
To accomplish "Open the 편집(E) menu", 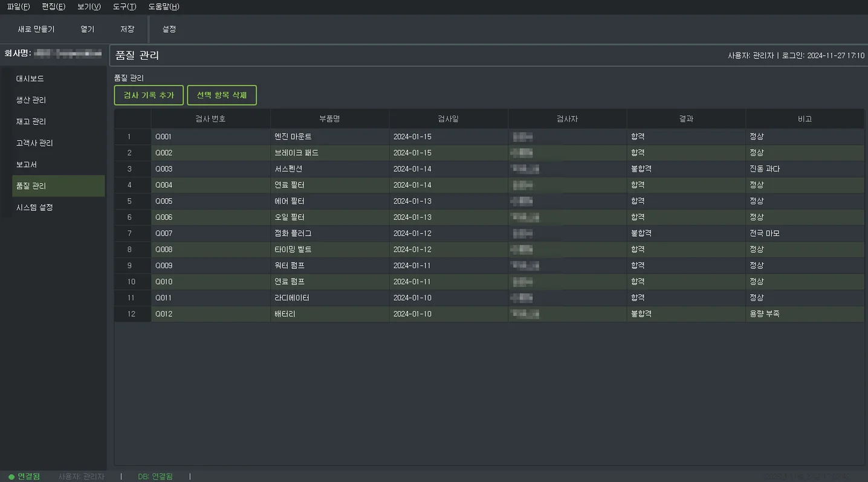I will click(x=53, y=7).
